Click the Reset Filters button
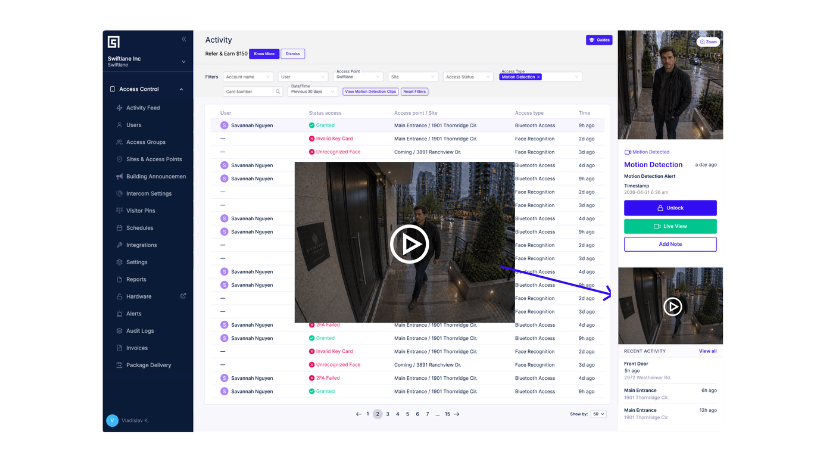Image resolution: width=826 pixels, height=462 pixels. point(415,92)
